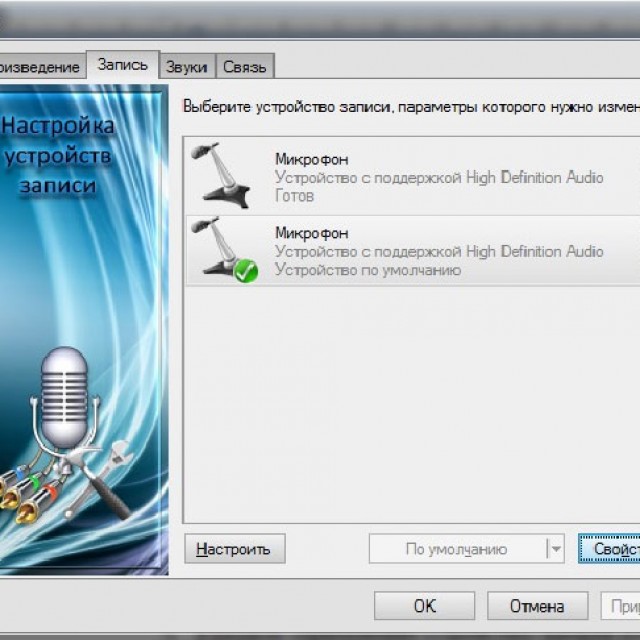This screenshot has width=640, height=640.
Task: Select the Микрофон marked Устройство по умолчанию
Action: point(412,251)
